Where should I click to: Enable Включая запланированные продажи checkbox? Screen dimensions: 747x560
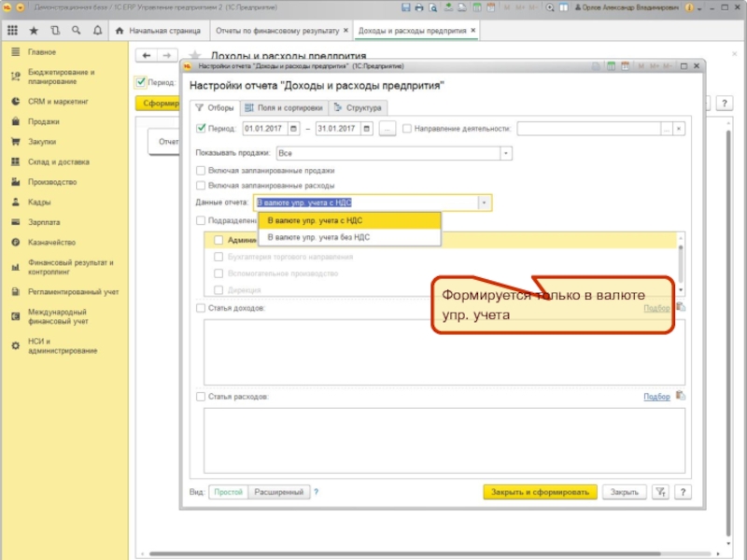pos(201,171)
